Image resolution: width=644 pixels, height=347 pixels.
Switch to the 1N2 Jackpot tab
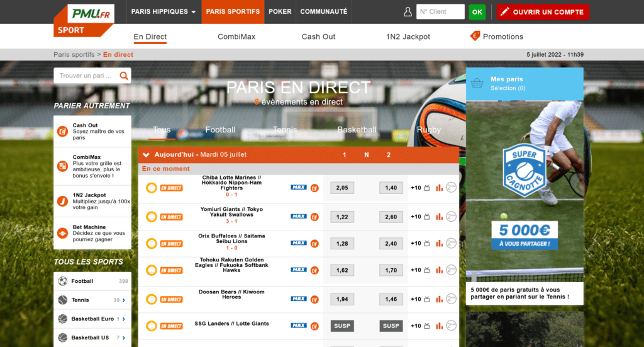(408, 37)
